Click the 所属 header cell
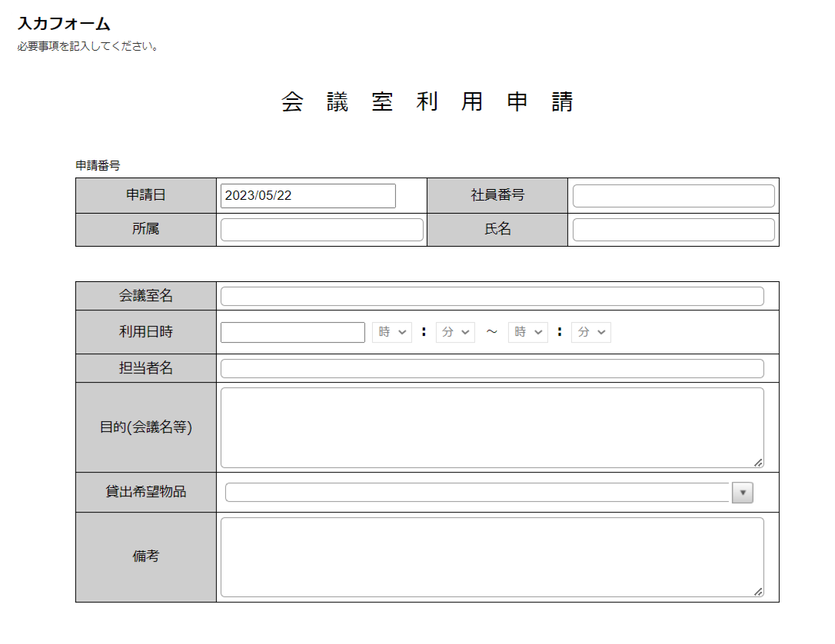This screenshot has width=835, height=644. click(x=146, y=229)
